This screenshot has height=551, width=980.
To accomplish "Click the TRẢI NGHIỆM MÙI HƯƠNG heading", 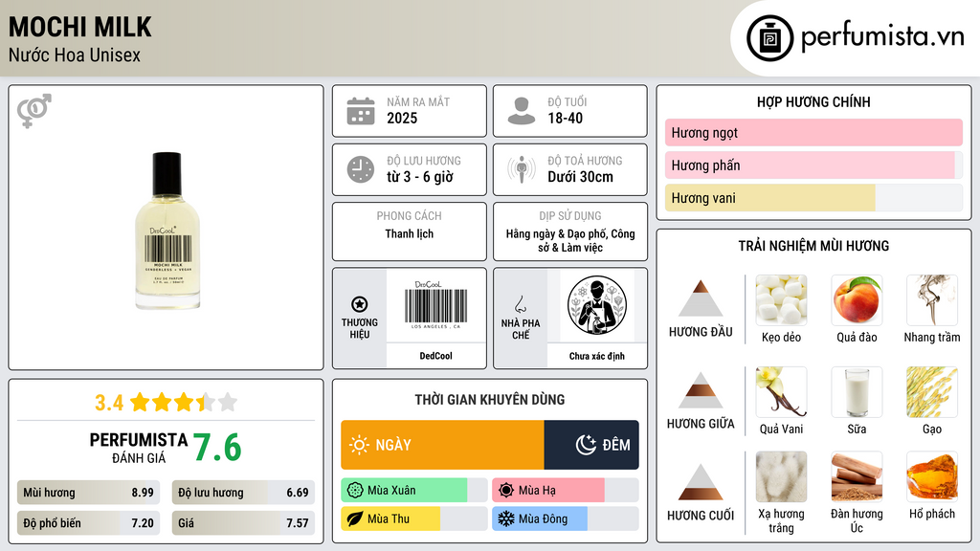I will [x=813, y=246].
